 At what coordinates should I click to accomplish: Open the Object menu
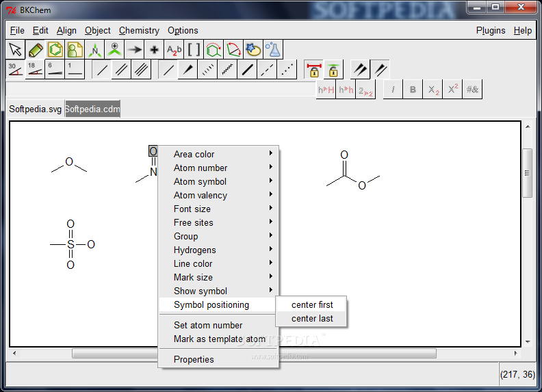[x=97, y=31]
